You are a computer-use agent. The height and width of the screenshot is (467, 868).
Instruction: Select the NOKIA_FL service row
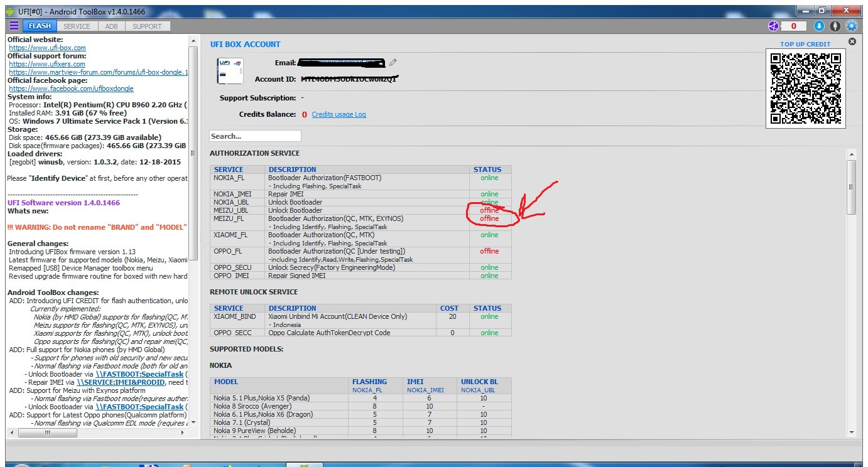[361, 181]
